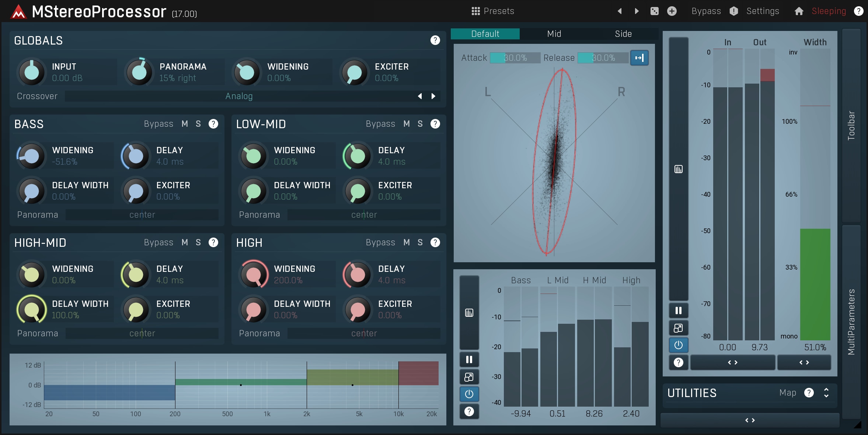The width and height of the screenshot is (868, 435).
Task: Switch to the Mid tab
Action: click(x=554, y=34)
